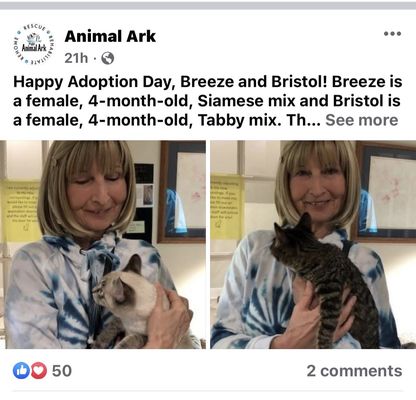The height and width of the screenshot is (400, 416).
Task: Click the globe public privacy icon
Action: (x=107, y=58)
